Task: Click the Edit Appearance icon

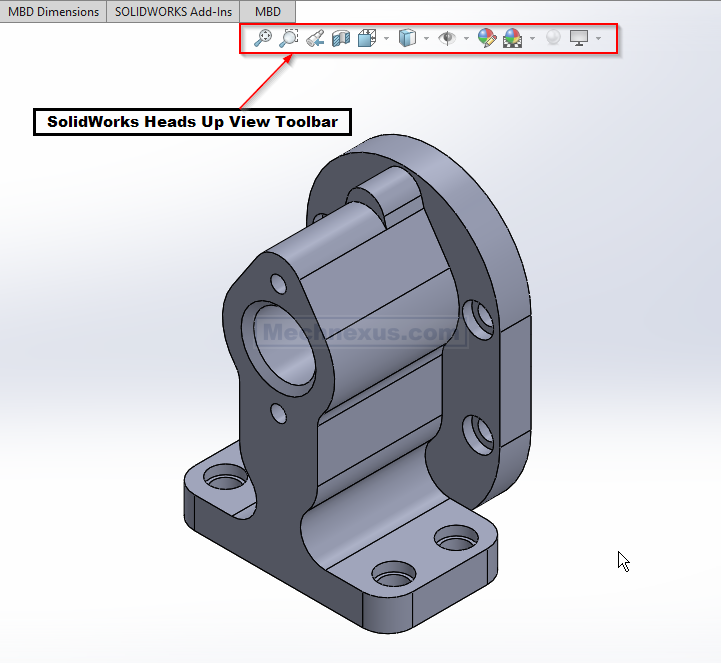Action: tap(486, 38)
